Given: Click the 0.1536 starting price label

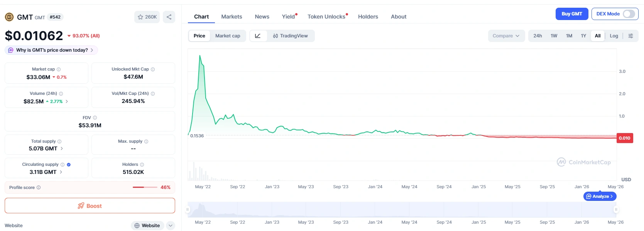Looking at the screenshot, I should coord(197,136).
